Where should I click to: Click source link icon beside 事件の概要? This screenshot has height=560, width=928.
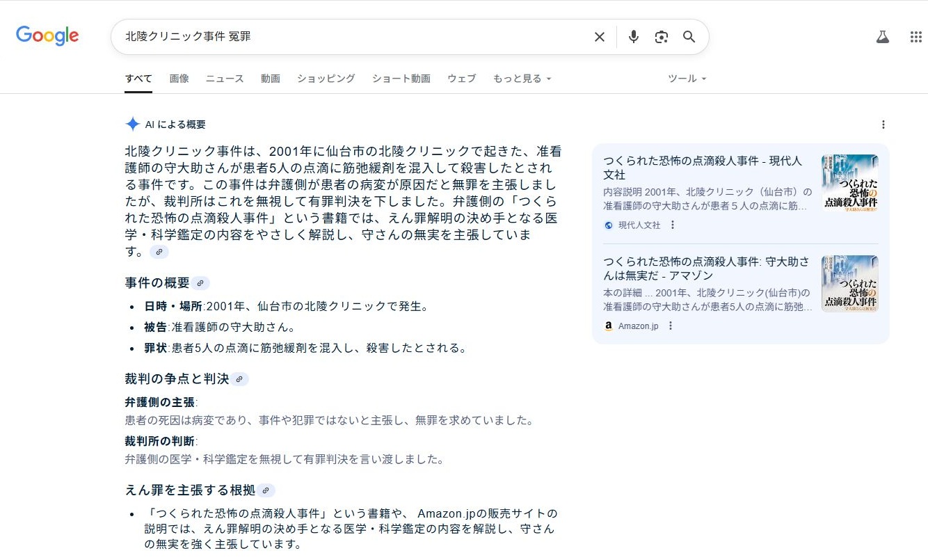(200, 283)
